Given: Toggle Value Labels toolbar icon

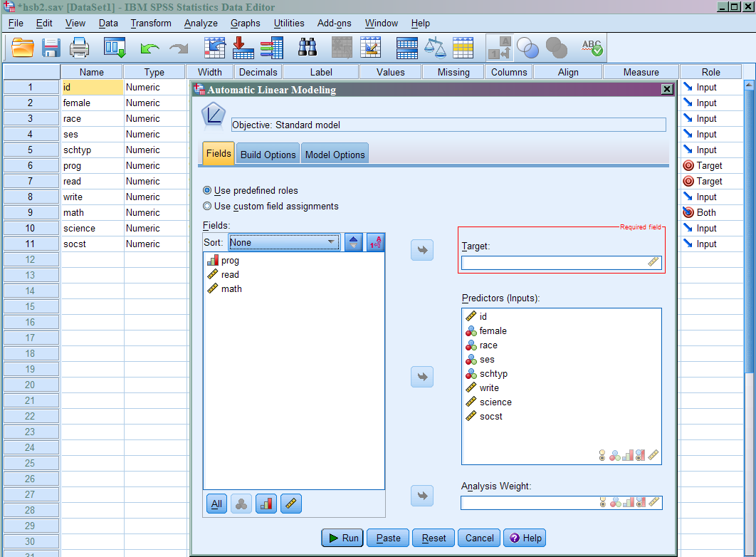Looking at the screenshot, I should click(x=499, y=48).
